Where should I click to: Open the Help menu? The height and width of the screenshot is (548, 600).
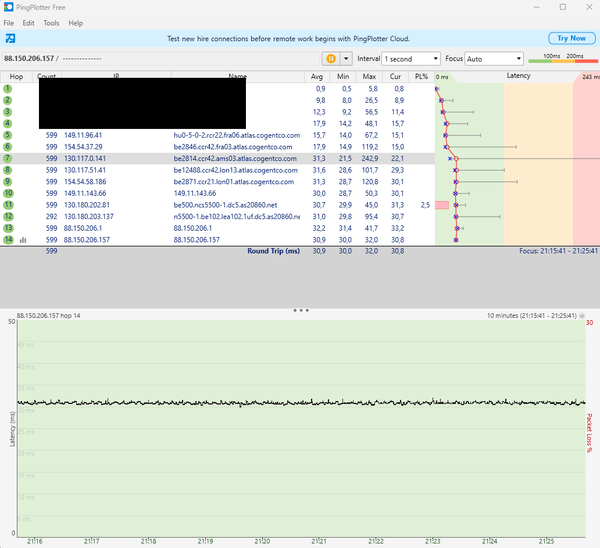coord(75,23)
